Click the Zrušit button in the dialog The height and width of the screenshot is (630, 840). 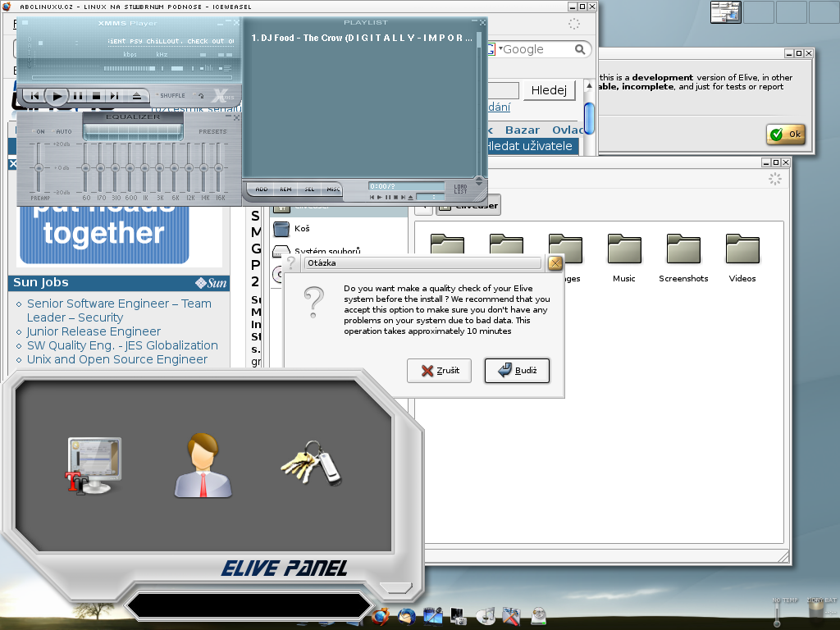[x=439, y=371]
